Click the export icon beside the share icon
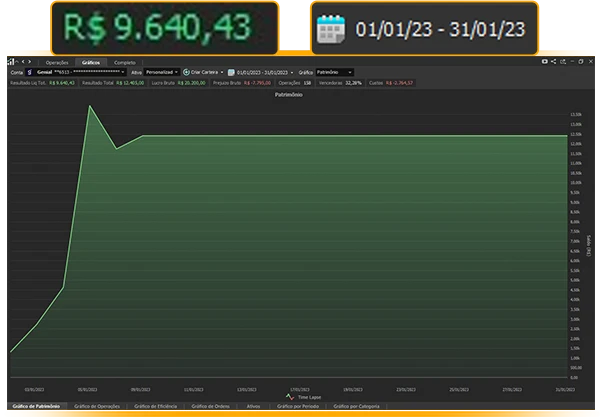The width and height of the screenshot is (600, 417). (563, 61)
